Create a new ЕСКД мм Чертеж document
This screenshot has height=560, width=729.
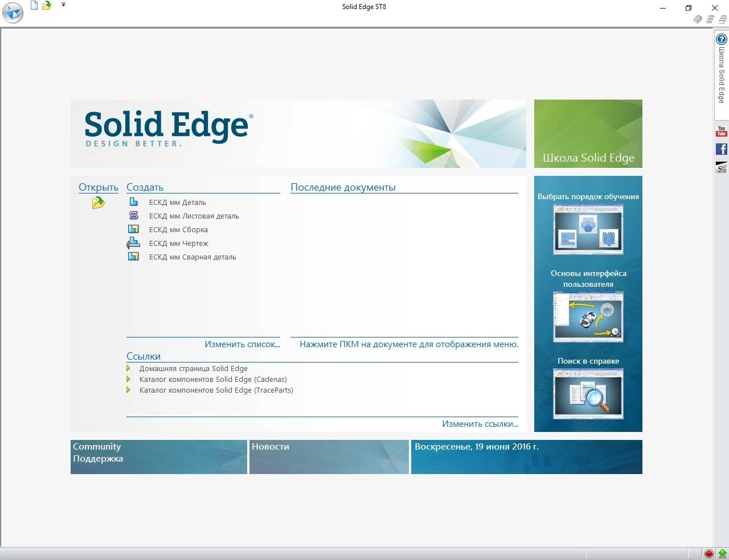pyautogui.click(x=178, y=244)
